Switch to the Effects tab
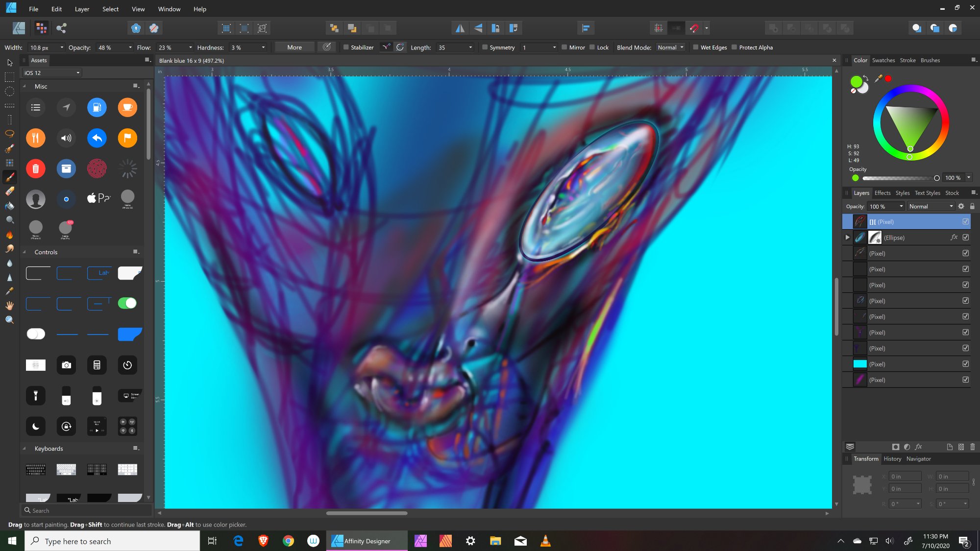This screenshot has height=551, width=980. (x=882, y=193)
